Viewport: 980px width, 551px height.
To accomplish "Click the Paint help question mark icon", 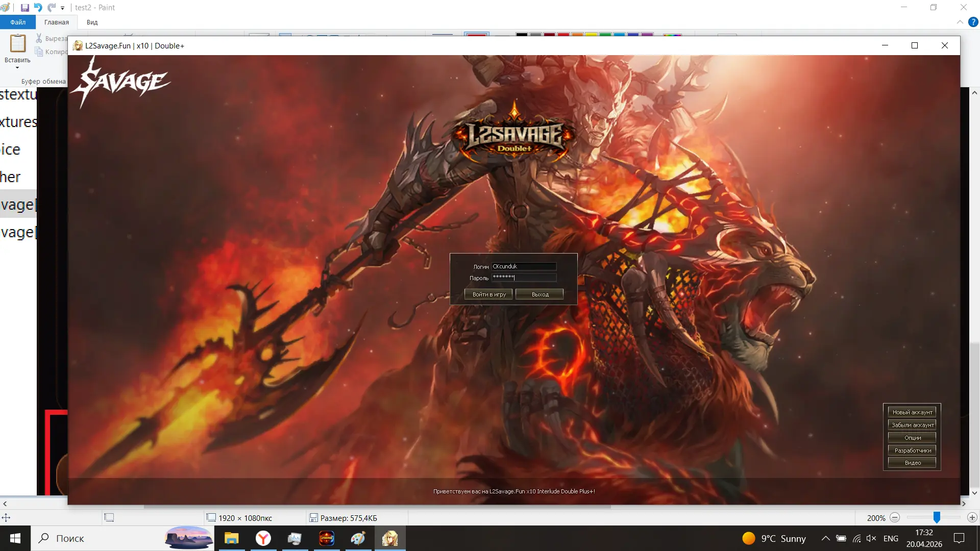I will click(x=973, y=22).
